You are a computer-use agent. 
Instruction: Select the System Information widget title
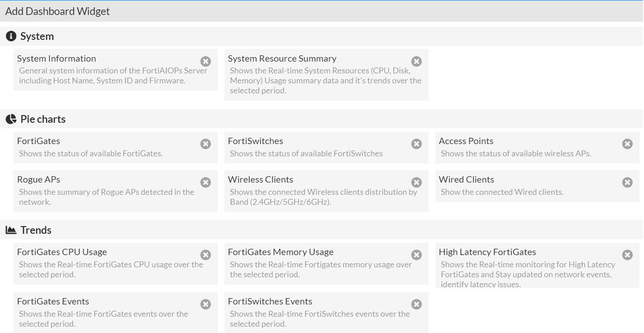[57, 58]
